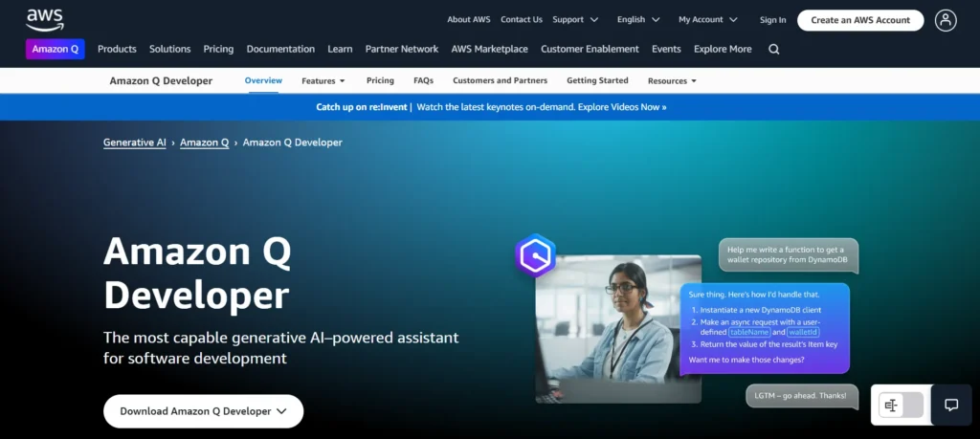This screenshot has width=980, height=439.
Task: Click the purple Amazon Q badge
Action: tap(56, 50)
